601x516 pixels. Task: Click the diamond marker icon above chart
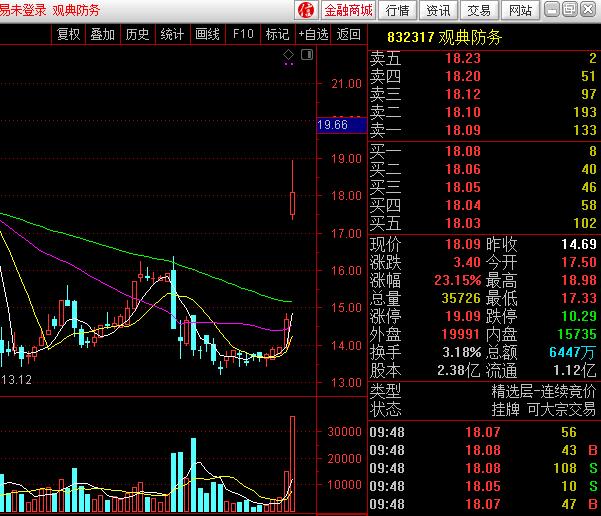[x=289, y=54]
